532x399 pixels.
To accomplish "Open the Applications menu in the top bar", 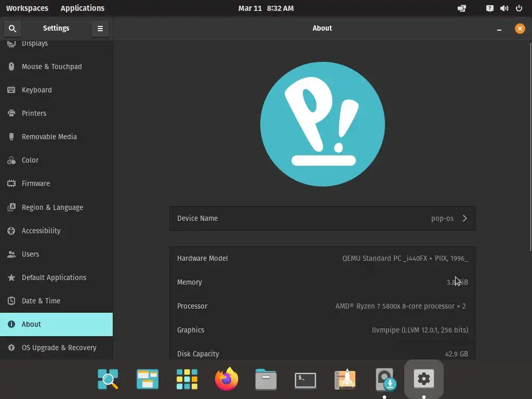I will [x=83, y=8].
